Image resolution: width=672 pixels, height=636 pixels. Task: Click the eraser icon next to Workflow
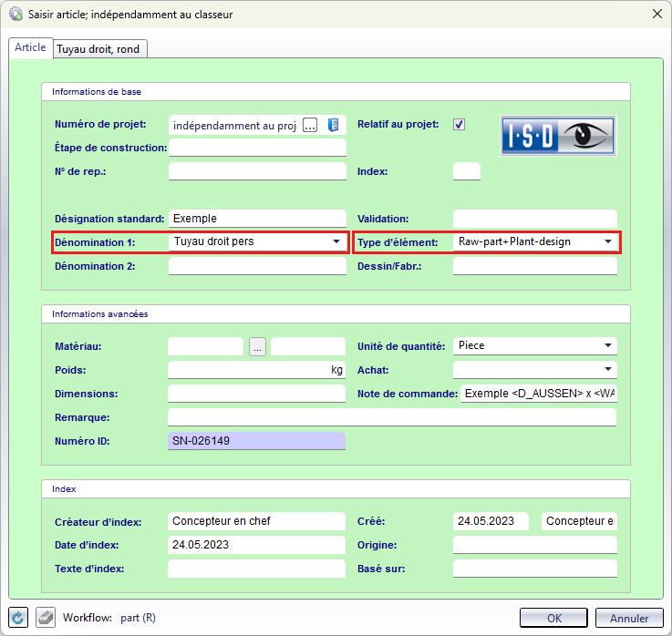pyautogui.click(x=46, y=618)
